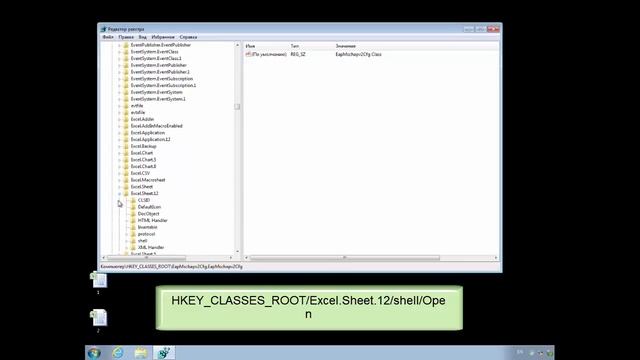Viewport: 640px width, 360px height.
Task: Click the DefaultIcon folder icon
Action: 133,207
